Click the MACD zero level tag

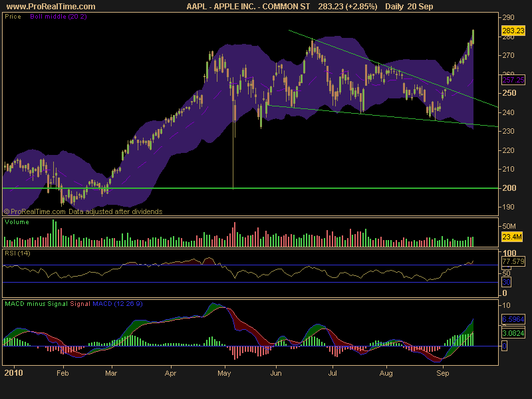505,346
